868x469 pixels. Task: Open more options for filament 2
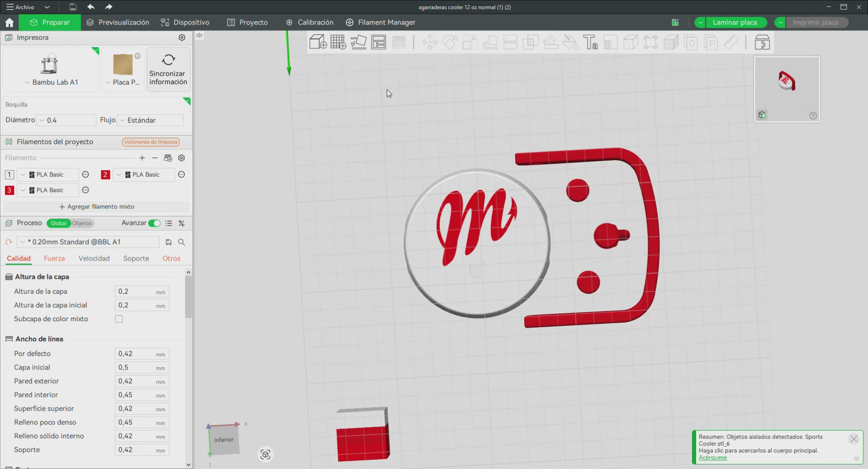click(181, 174)
